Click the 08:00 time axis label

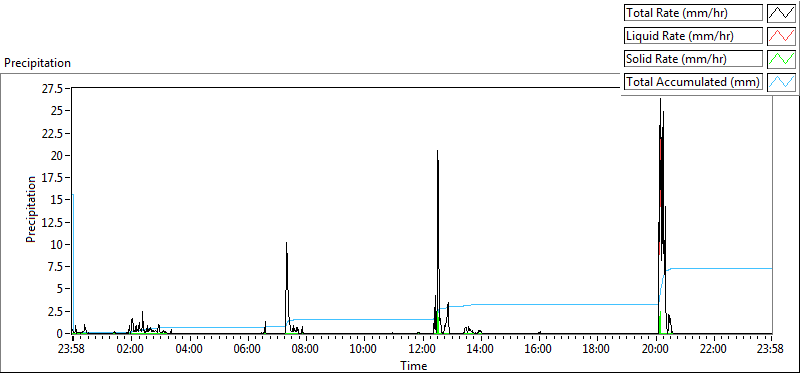click(306, 350)
